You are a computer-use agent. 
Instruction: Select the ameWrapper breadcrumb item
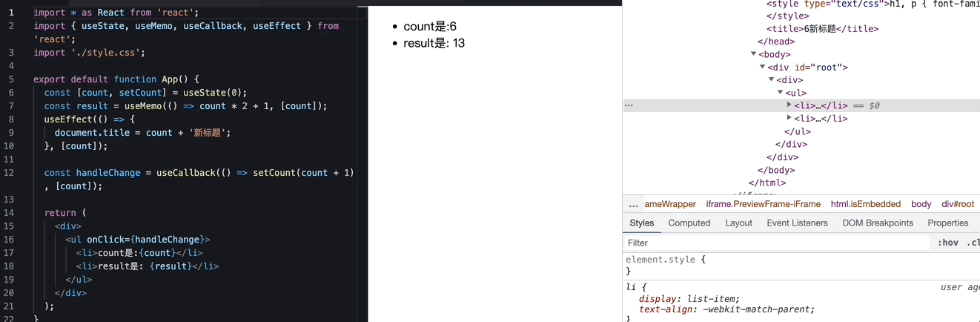tap(670, 204)
